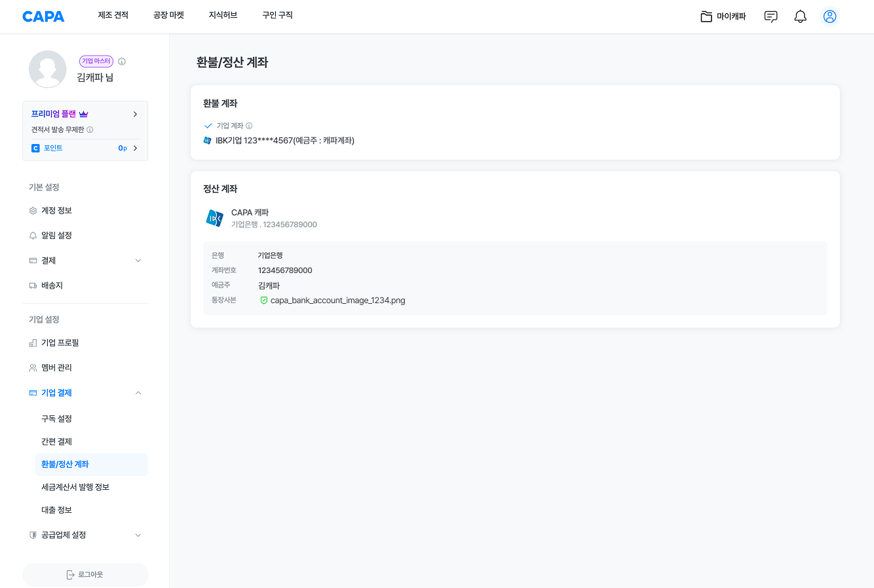Screen dimensions: 874x588
Task: Expand the 공급업체 설정 section
Action: coord(138,535)
